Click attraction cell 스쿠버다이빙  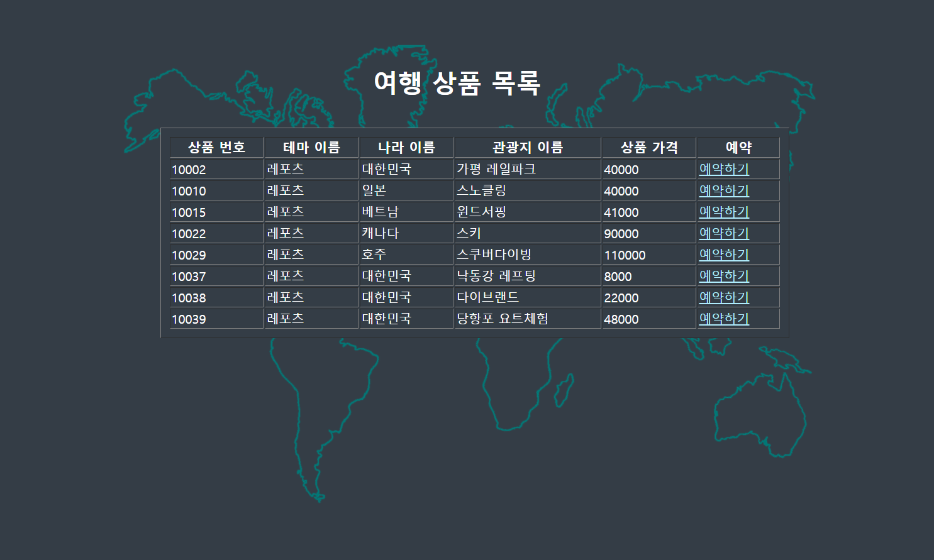[528, 255]
